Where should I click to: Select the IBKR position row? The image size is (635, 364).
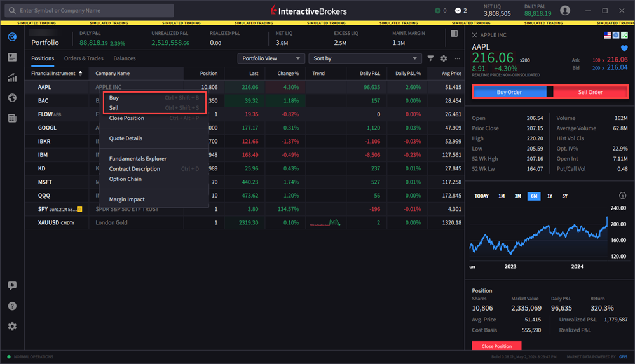click(245, 141)
